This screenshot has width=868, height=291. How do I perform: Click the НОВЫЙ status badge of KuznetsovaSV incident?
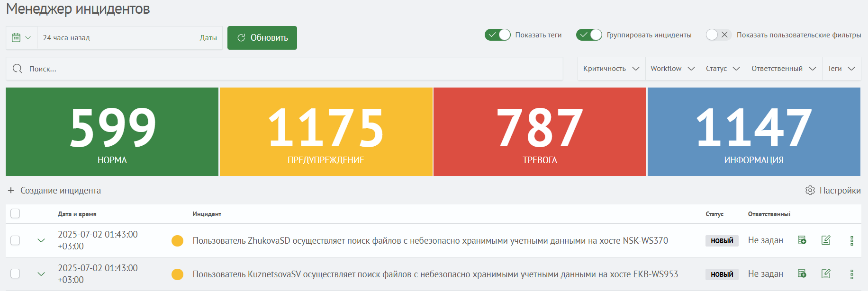point(722,274)
